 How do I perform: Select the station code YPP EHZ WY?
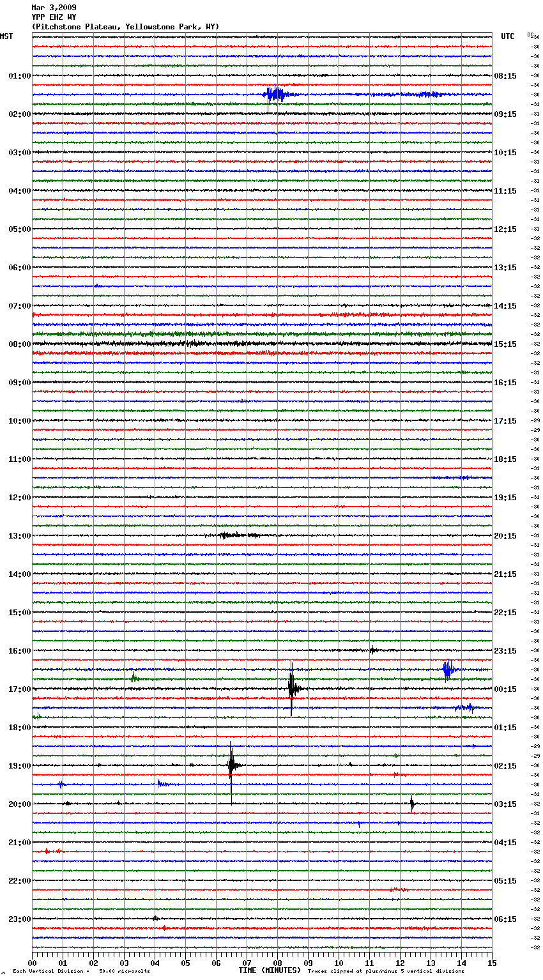coord(54,17)
